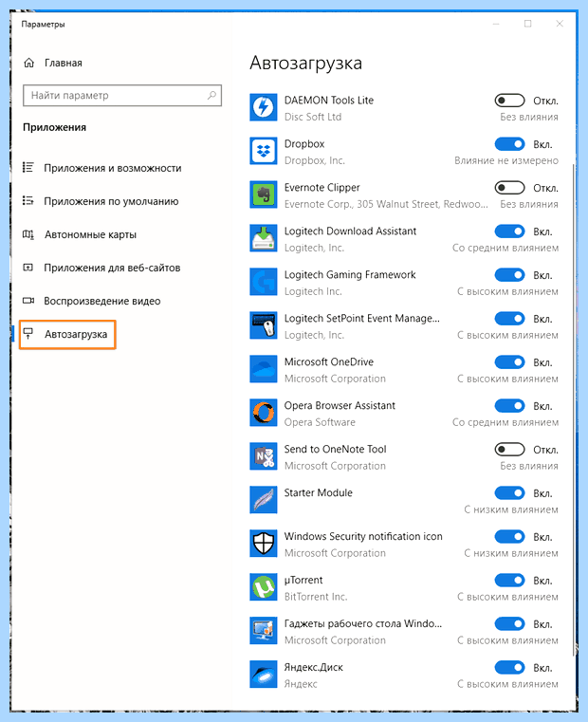This screenshot has width=588, height=722.
Task: Click the Evernote Clipper elephant icon
Action: pos(264,194)
